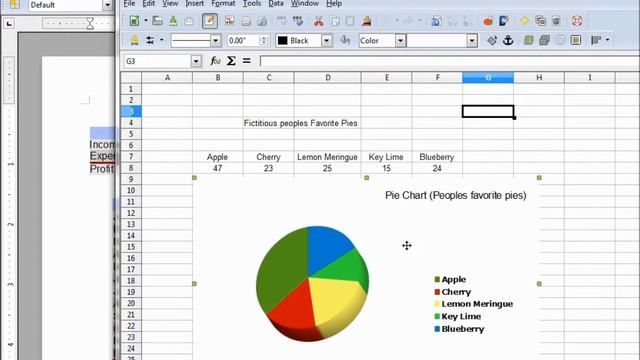
Task: Click the Black line color swatch
Action: [x=282, y=40]
